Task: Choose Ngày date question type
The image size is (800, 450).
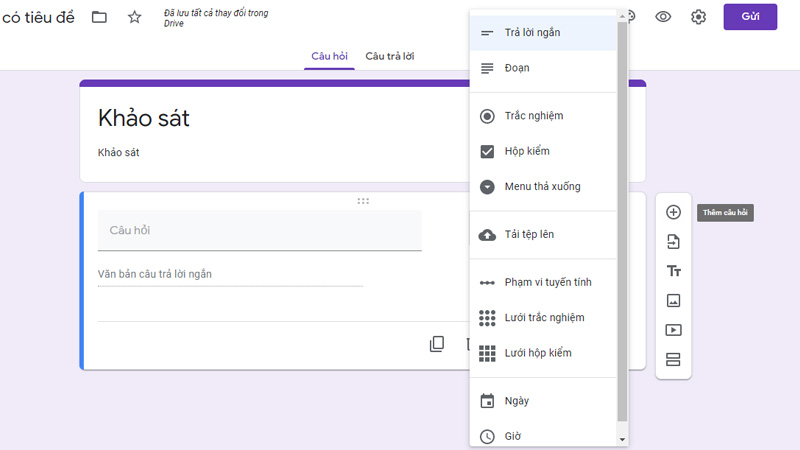Action: tap(543, 401)
